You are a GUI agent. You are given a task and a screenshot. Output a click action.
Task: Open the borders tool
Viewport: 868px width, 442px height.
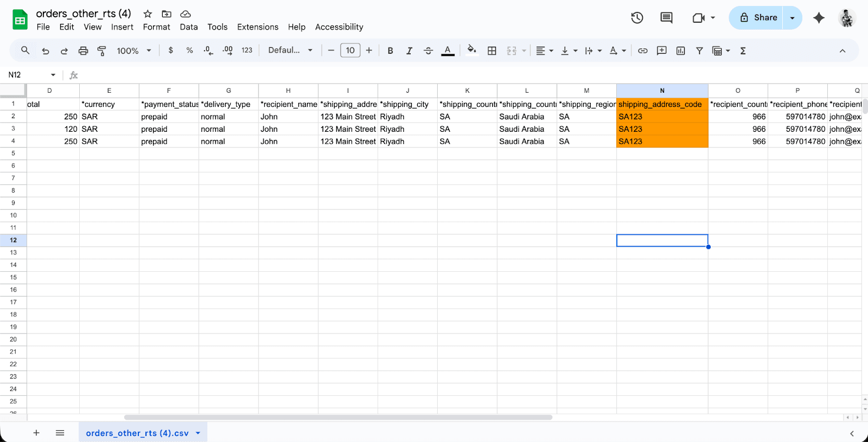[x=492, y=50]
